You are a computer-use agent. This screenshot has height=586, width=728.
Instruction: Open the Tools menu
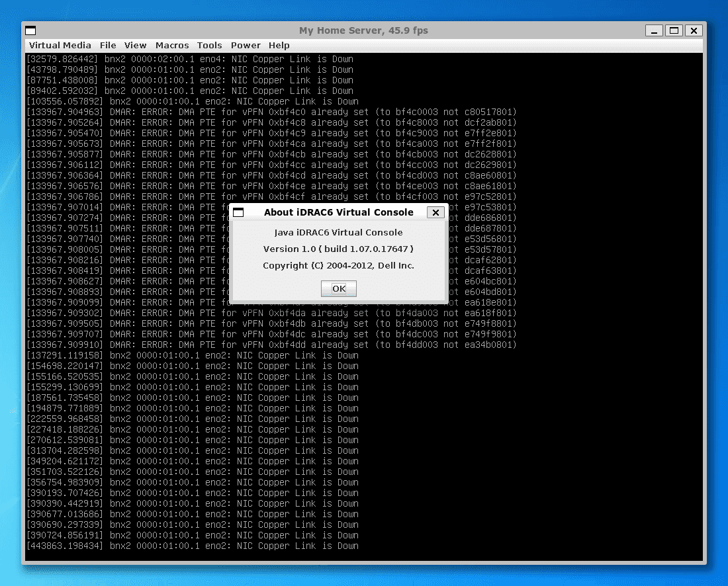(209, 45)
